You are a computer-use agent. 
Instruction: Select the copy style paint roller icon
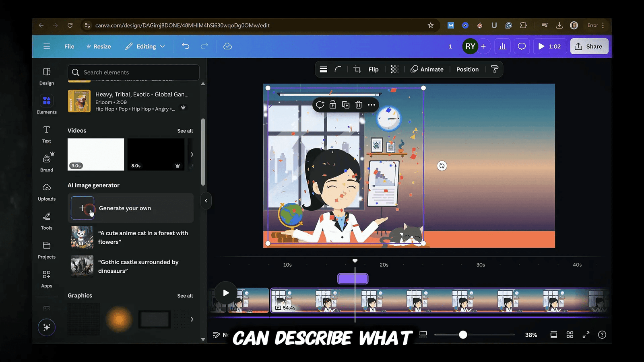pyautogui.click(x=495, y=69)
